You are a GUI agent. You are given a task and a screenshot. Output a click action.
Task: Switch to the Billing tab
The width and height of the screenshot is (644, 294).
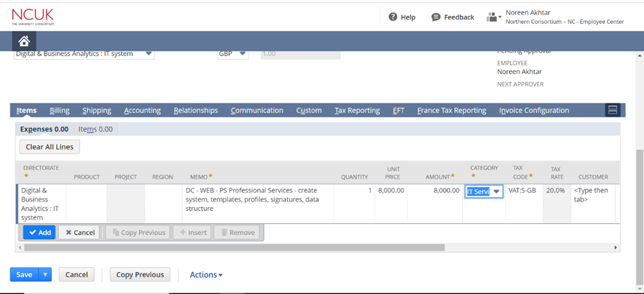click(x=60, y=110)
